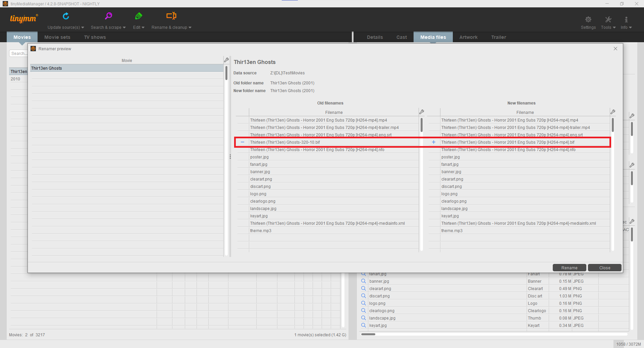Image resolution: width=644 pixels, height=348 pixels.
Task: Close the Renamer preview dialog with Close button
Action: click(604, 268)
